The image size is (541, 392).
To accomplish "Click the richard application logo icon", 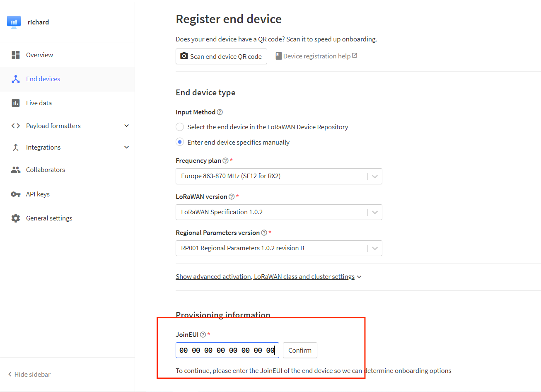I will pyautogui.click(x=14, y=22).
